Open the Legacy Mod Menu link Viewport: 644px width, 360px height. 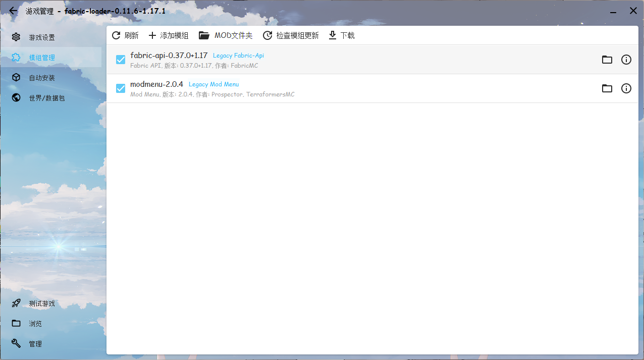(213, 84)
